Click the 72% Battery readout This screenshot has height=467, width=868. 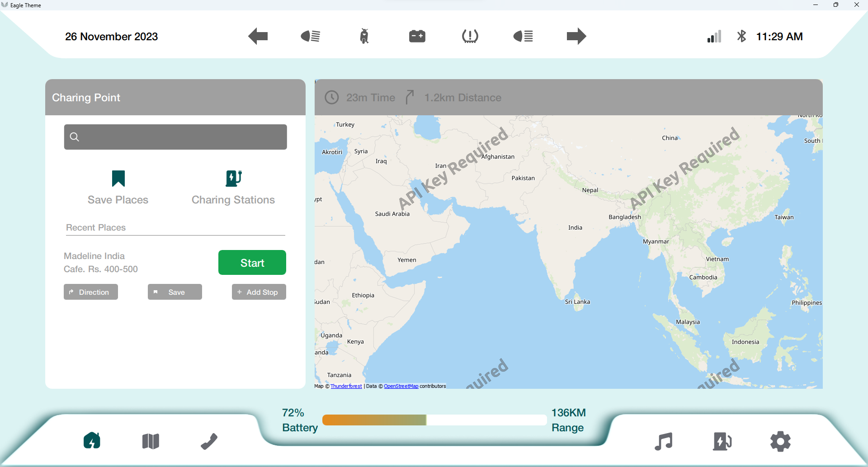tap(300, 420)
